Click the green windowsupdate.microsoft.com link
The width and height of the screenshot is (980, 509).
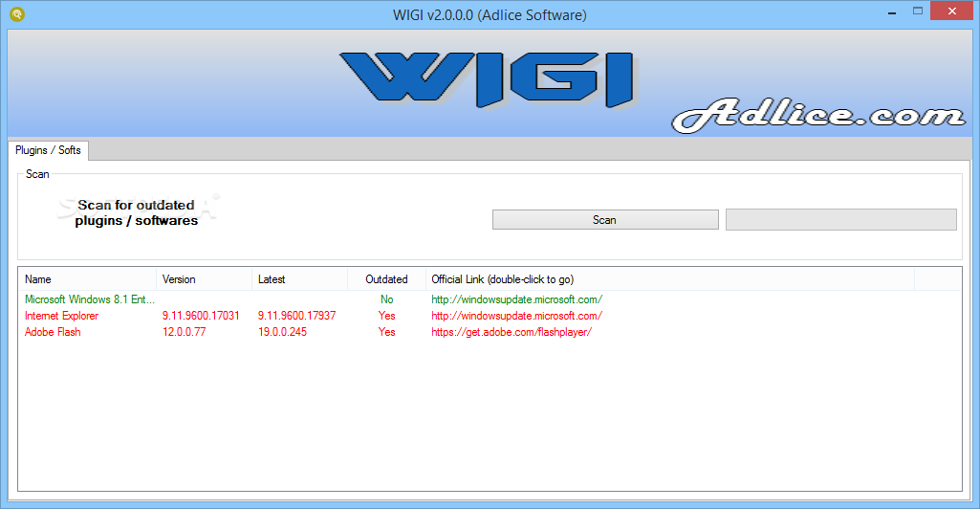517,299
